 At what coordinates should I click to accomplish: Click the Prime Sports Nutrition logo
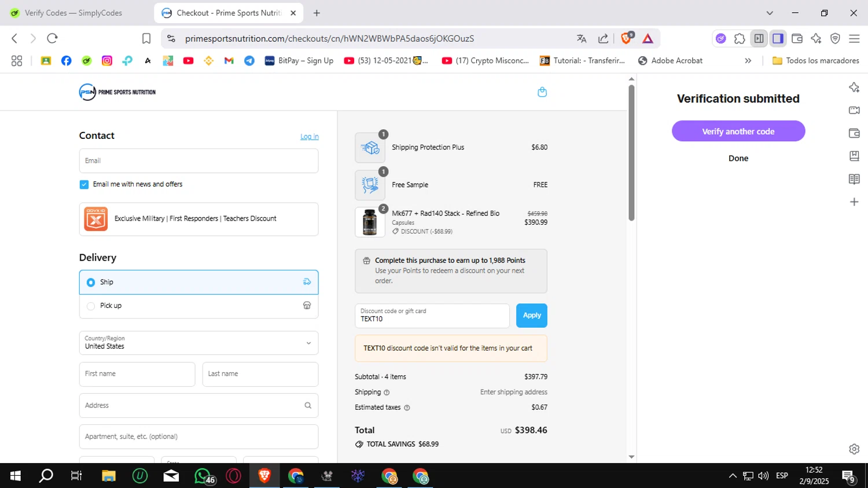pos(117,92)
